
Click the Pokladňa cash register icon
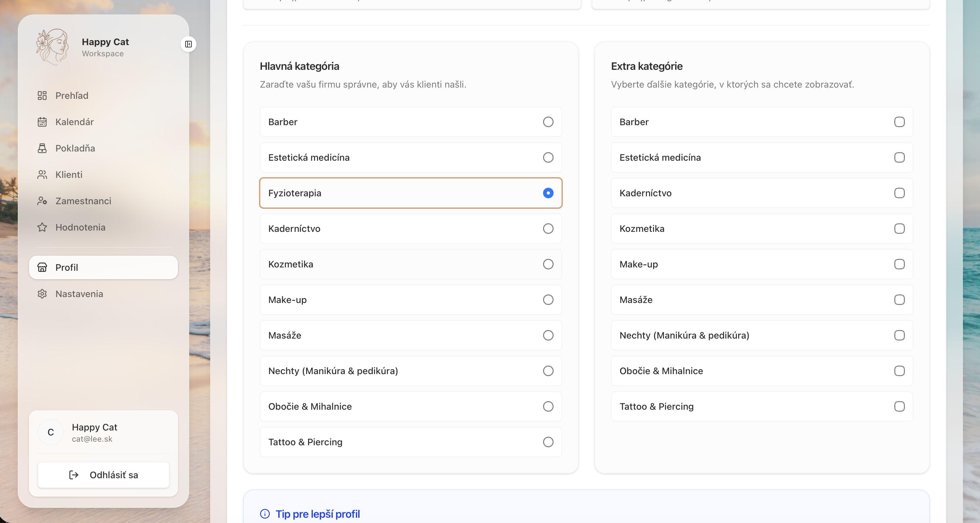point(42,148)
